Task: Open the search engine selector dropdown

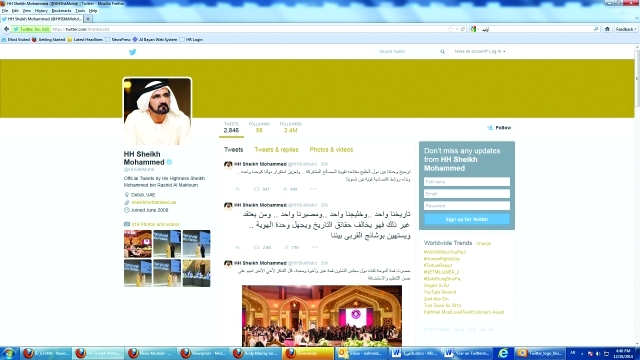Action: click(474, 29)
